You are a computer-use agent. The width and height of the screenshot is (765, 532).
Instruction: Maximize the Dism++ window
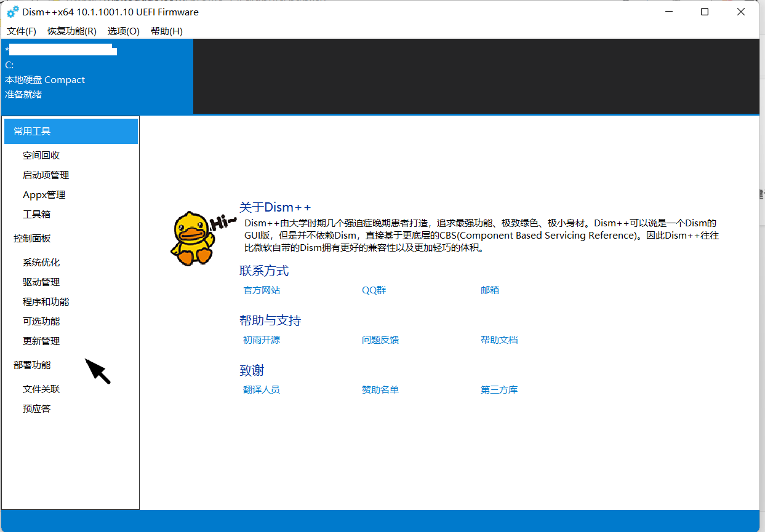pyautogui.click(x=705, y=12)
